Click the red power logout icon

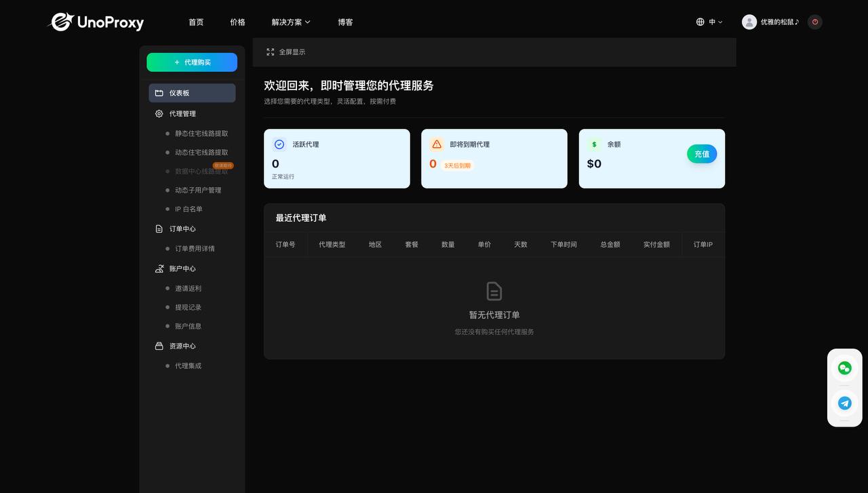815,22
